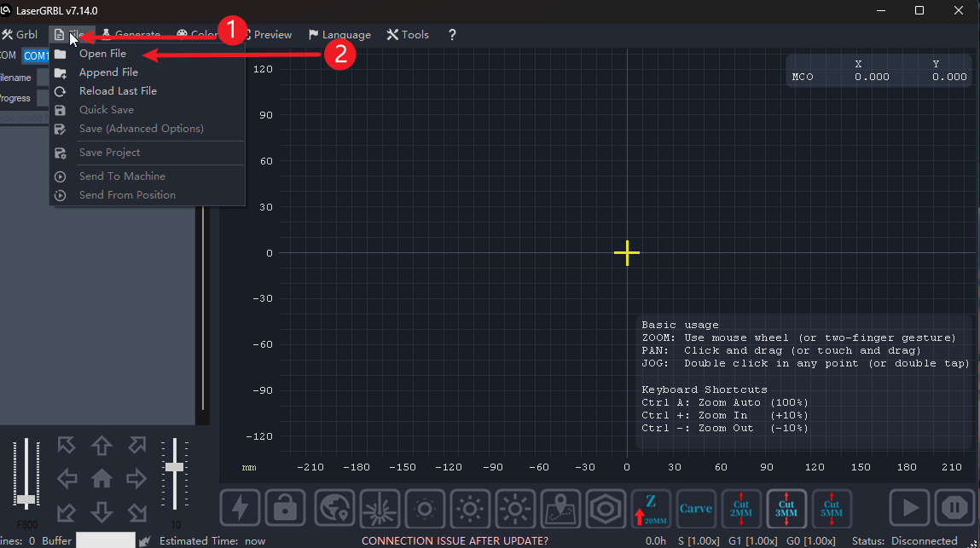Click the padlock unlock button
Image resolution: width=980 pixels, height=548 pixels.
click(286, 508)
